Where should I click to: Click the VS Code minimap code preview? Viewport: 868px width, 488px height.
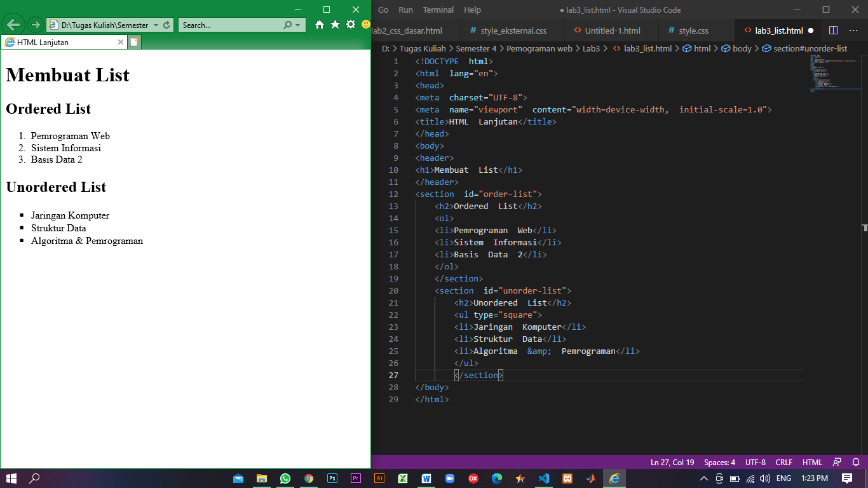pos(834,73)
